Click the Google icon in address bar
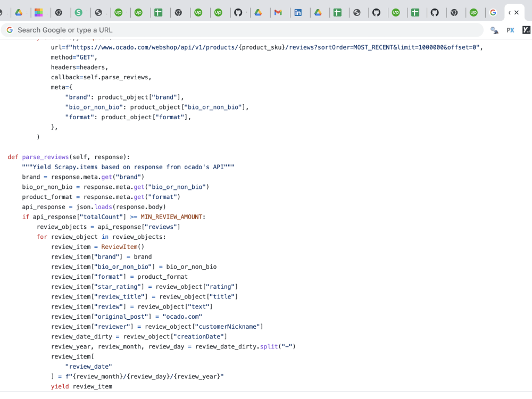 tap(10, 30)
